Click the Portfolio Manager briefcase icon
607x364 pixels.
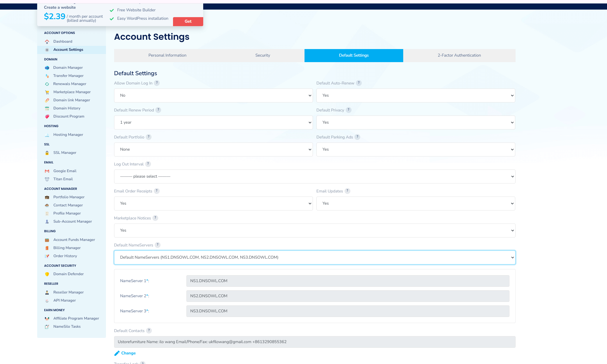click(47, 197)
